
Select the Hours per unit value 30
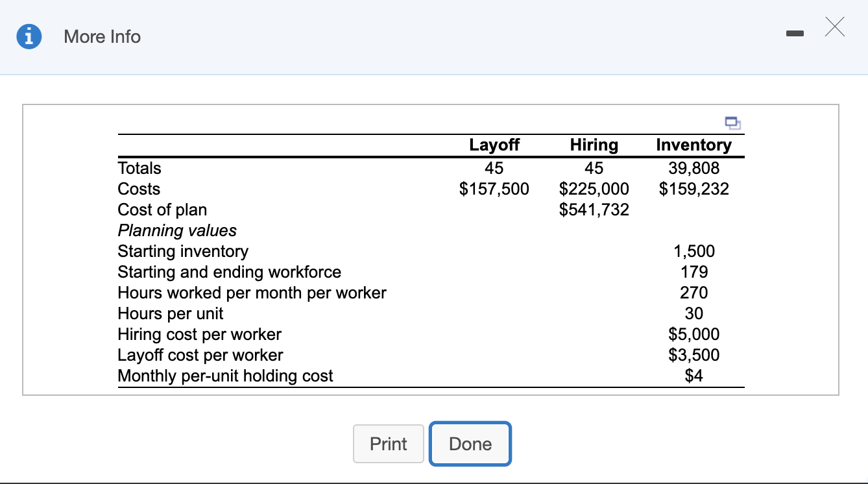tap(693, 313)
